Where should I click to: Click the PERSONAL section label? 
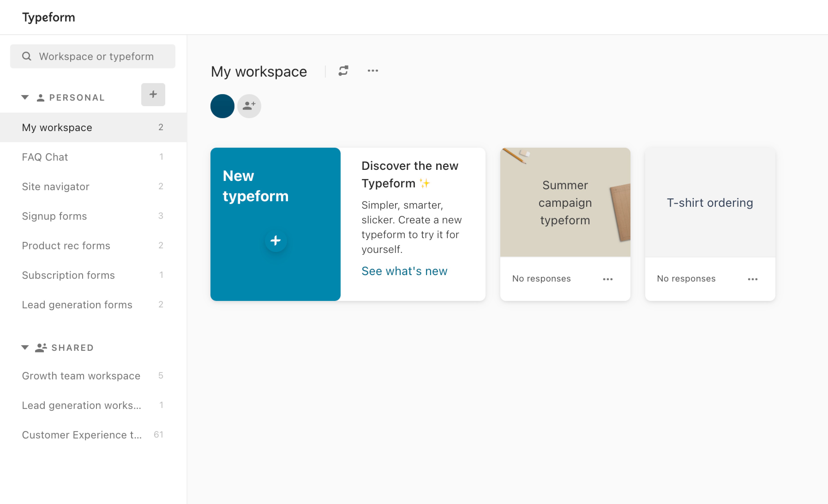coord(77,97)
